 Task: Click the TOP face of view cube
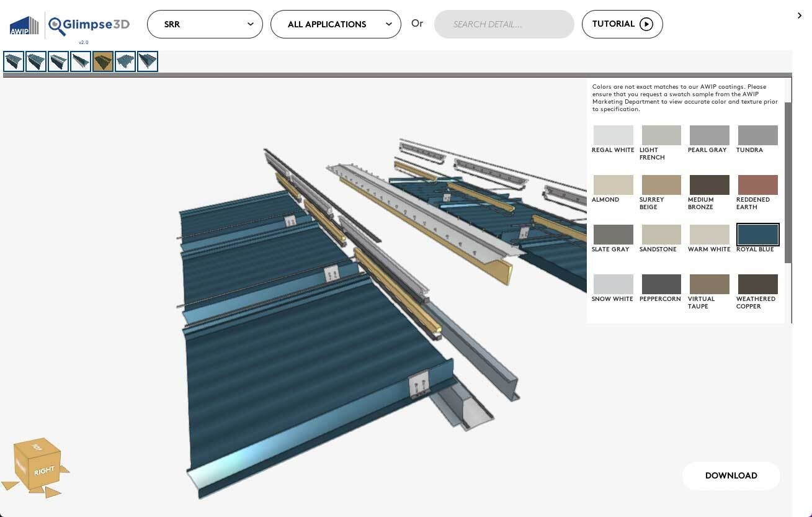click(37, 447)
